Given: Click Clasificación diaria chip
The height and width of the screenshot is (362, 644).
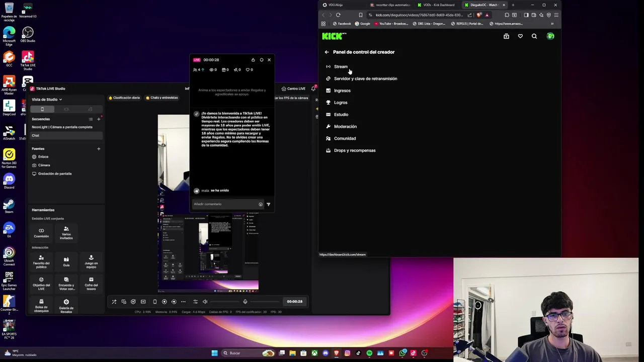Looking at the screenshot, I should point(124,98).
